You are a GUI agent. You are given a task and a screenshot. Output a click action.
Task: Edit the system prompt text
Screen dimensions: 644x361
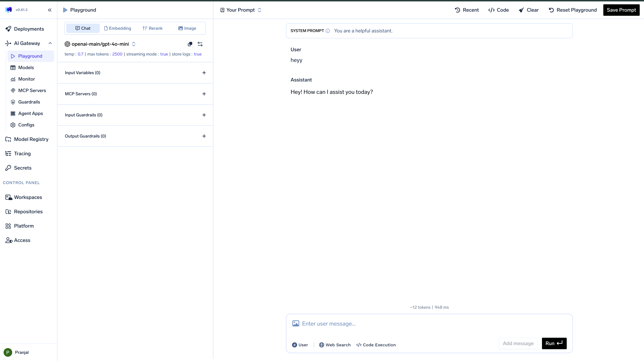point(363,31)
